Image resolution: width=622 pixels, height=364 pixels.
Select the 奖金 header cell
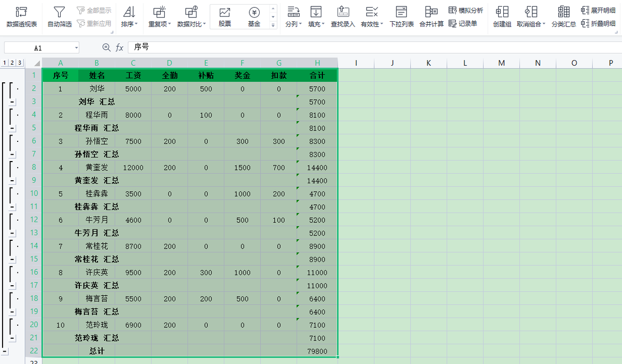pyautogui.click(x=242, y=76)
